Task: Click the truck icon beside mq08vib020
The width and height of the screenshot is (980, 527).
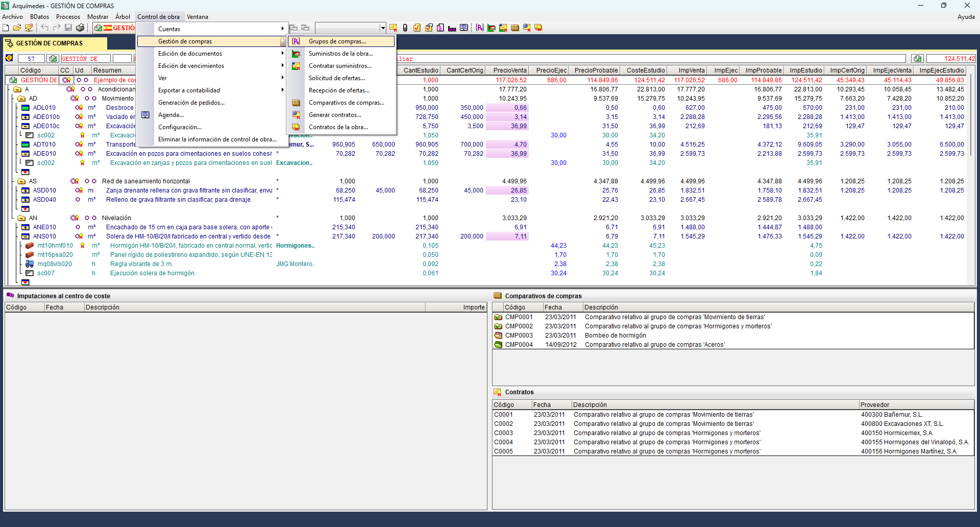Action: coord(30,264)
